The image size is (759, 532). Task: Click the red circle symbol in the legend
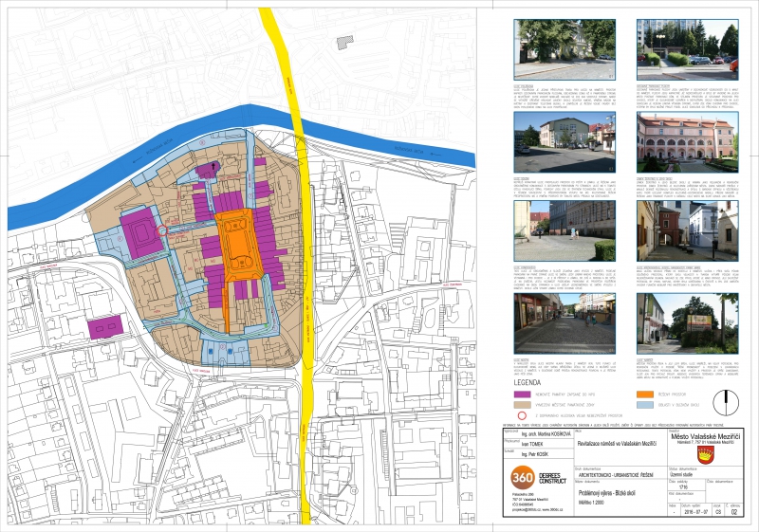click(522, 415)
